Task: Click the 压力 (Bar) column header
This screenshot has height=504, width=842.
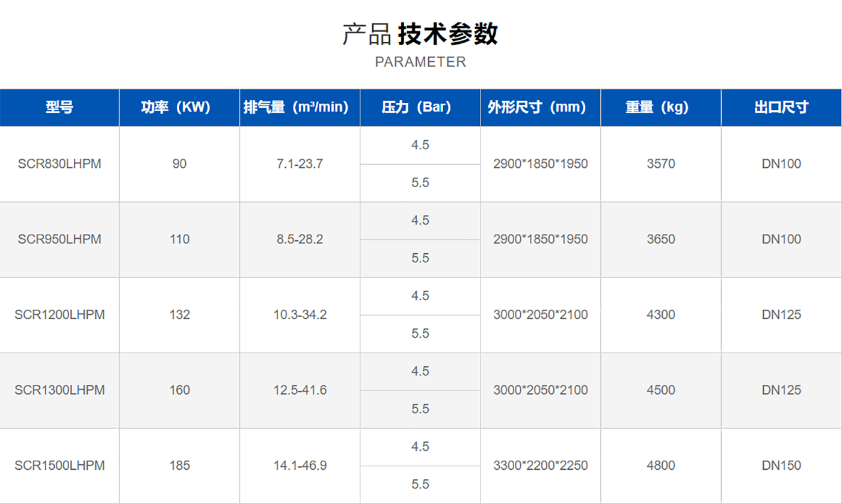Action: [x=420, y=108]
